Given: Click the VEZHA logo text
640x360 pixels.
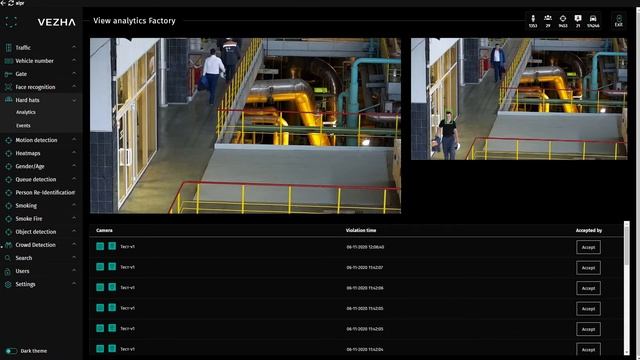Looking at the screenshot, I should pos(56,22).
